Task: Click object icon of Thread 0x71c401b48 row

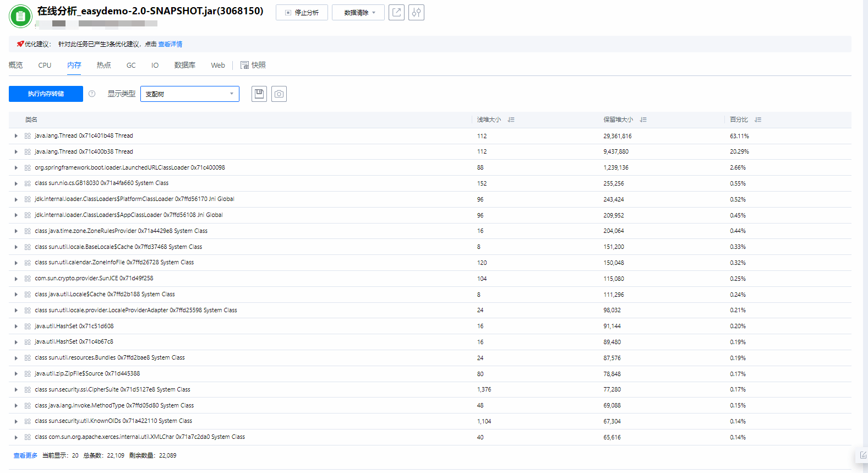Action: (28, 136)
